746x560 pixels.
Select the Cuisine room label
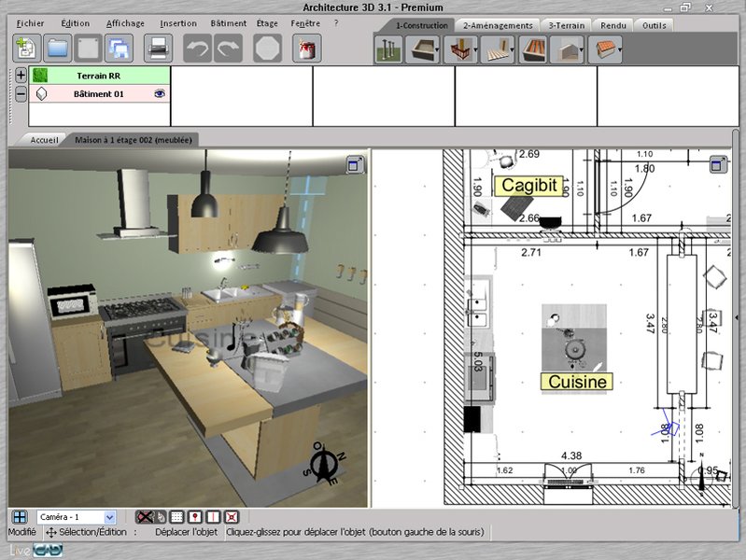pos(577,381)
